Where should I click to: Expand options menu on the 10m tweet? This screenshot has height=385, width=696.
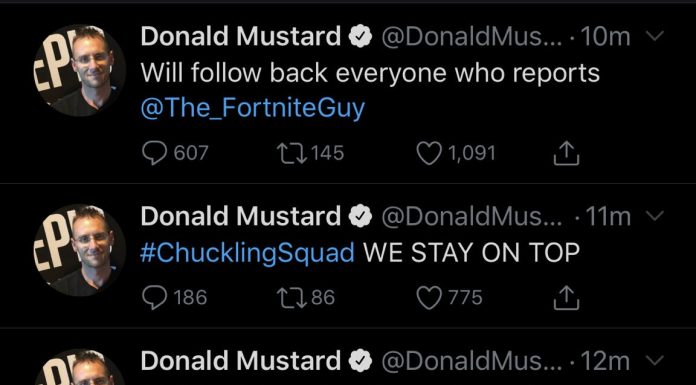[654, 36]
